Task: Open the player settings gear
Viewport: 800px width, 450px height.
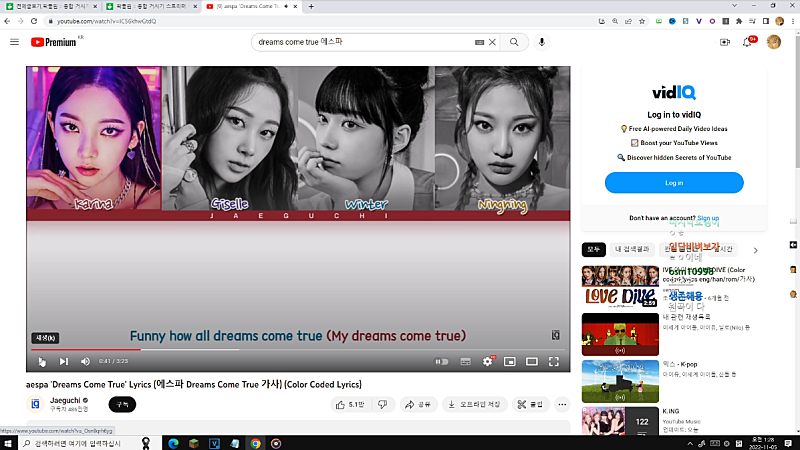Action: (x=488, y=361)
